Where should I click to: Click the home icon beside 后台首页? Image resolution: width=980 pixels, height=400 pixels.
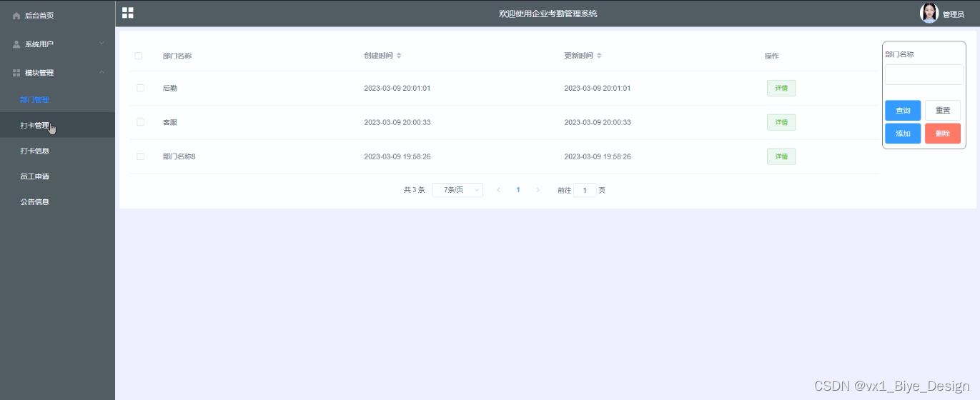click(x=16, y=16)
